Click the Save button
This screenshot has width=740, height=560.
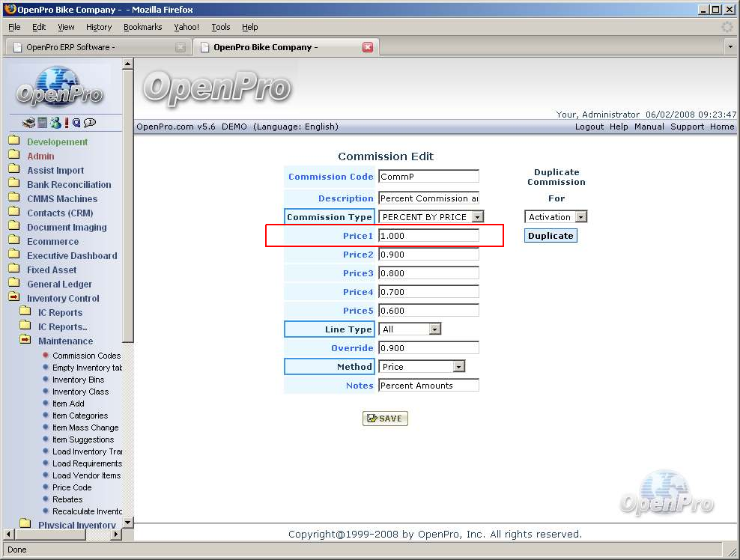[385, 419]
